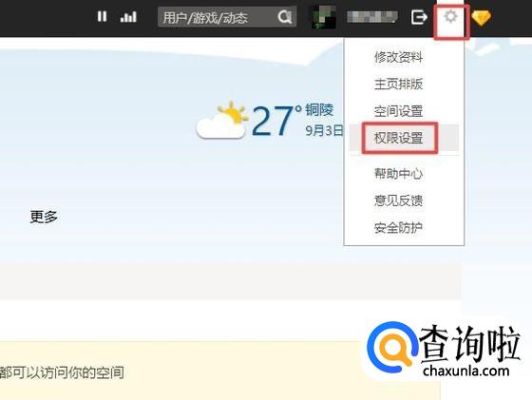The width and height of the screenshot is (532, 400).
Task: Open the yellow diamond VIP icon
Action: pos(481,17)
